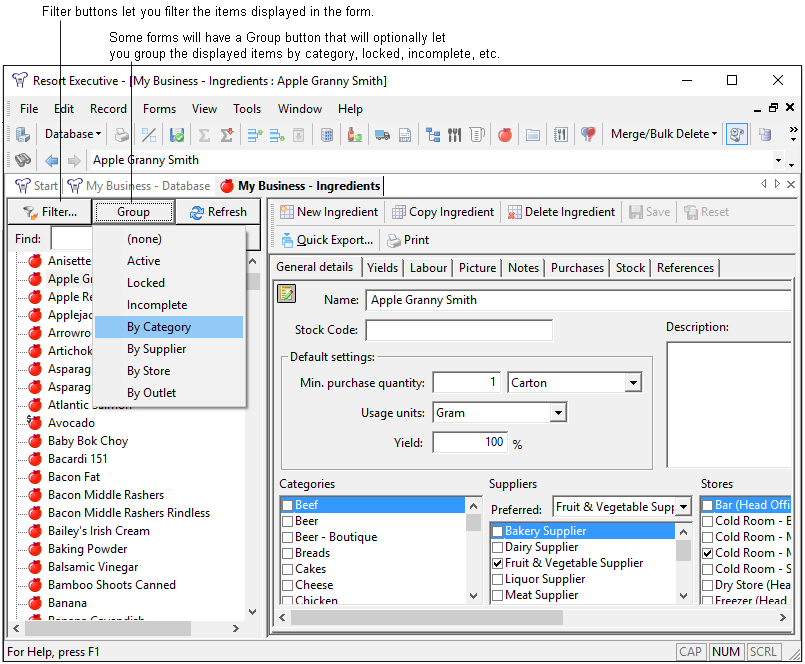Click the invoice document toolbar icon
Image resolution: width=805 pixels, height=664 pixels.
click(405, 135)
